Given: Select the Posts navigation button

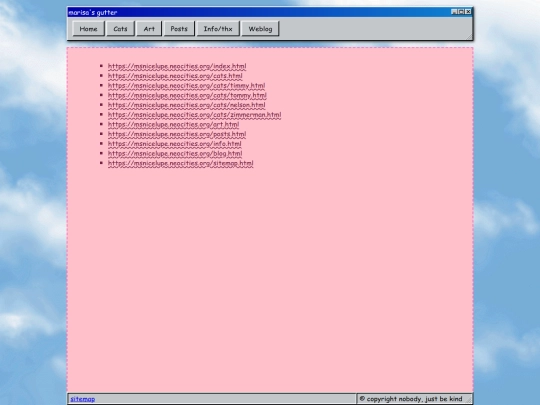Looking at the screenshot, I should [179, 29].
